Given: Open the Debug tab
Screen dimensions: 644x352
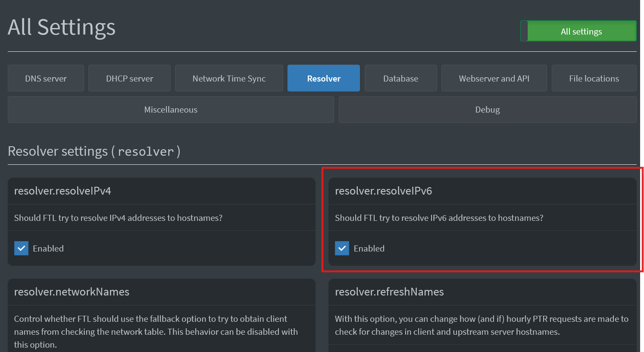Looking at the screenshot, I should [x=488, y=110].
